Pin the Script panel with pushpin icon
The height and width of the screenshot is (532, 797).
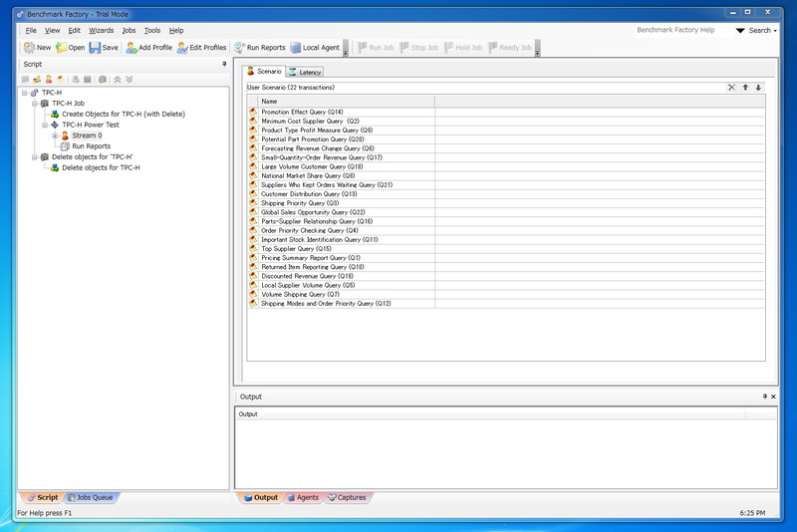pyautogui.click(x=224, y=64)
